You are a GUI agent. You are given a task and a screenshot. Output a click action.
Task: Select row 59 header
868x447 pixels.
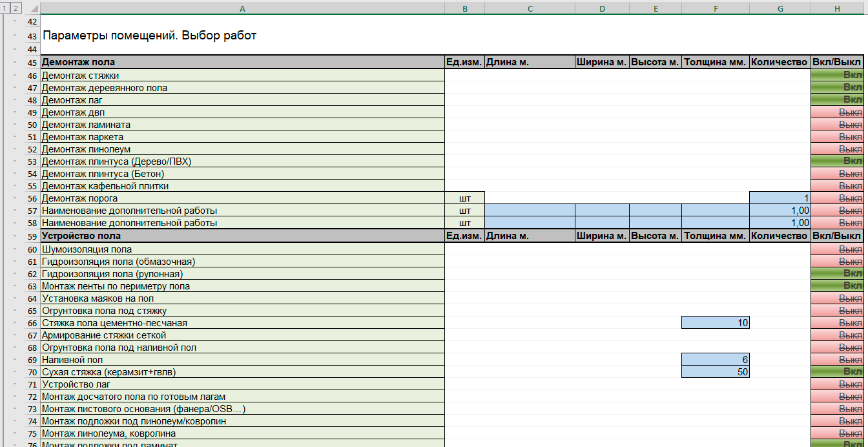pos(32,236)
